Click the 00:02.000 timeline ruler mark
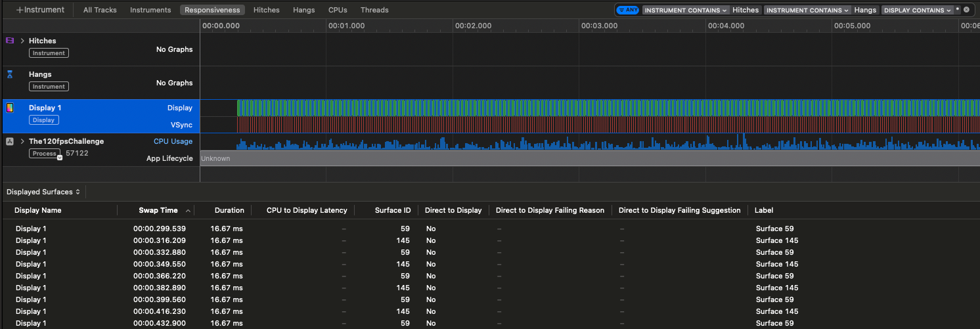The width and height of the screenshot is (980, 329). click(473, 26)
